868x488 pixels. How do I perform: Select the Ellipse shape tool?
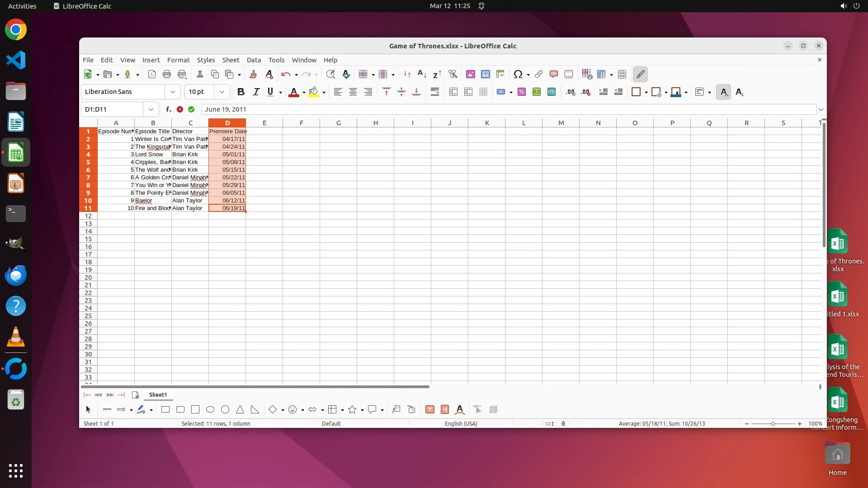[210, 410]
